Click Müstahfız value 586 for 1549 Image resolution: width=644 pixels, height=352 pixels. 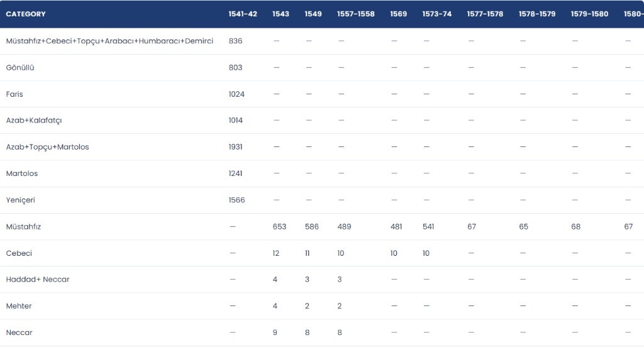point(312,226)
